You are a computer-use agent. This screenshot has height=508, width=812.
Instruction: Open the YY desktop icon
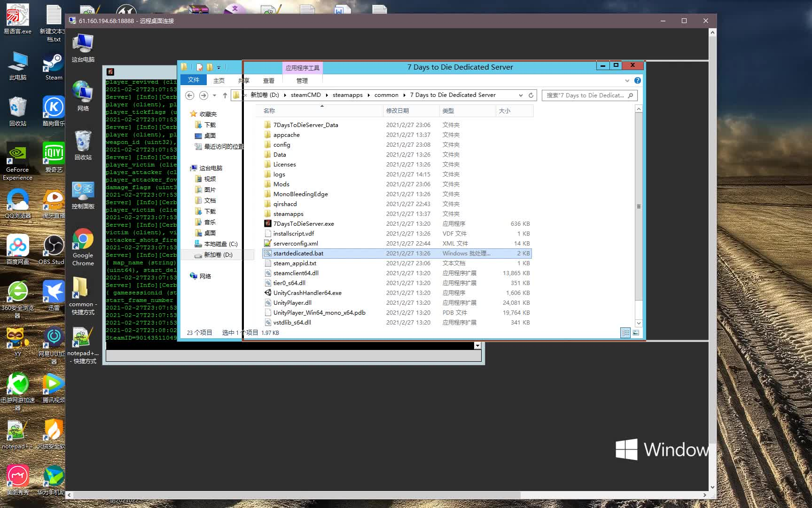pyautogui.click(x=17, y=342)
